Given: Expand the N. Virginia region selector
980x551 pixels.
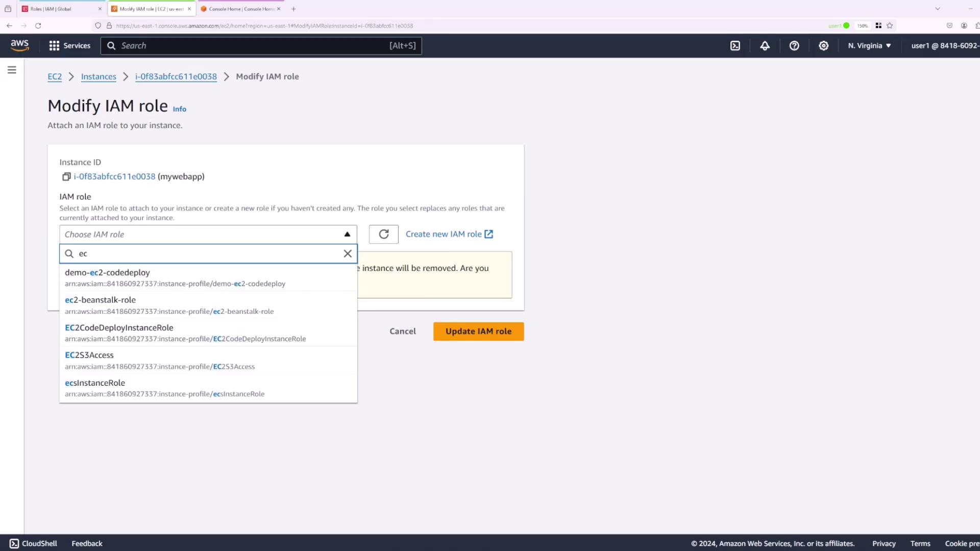Looking at the screenshot, I should tap(869, 45).
